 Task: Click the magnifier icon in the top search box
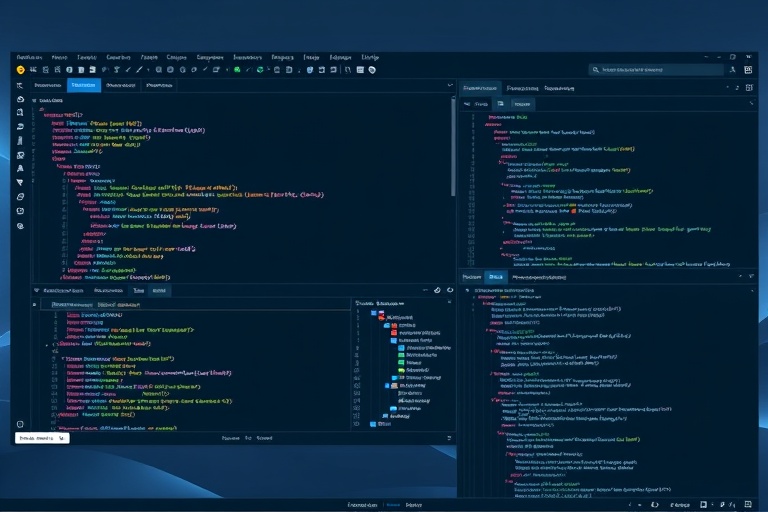coord(596,70)
